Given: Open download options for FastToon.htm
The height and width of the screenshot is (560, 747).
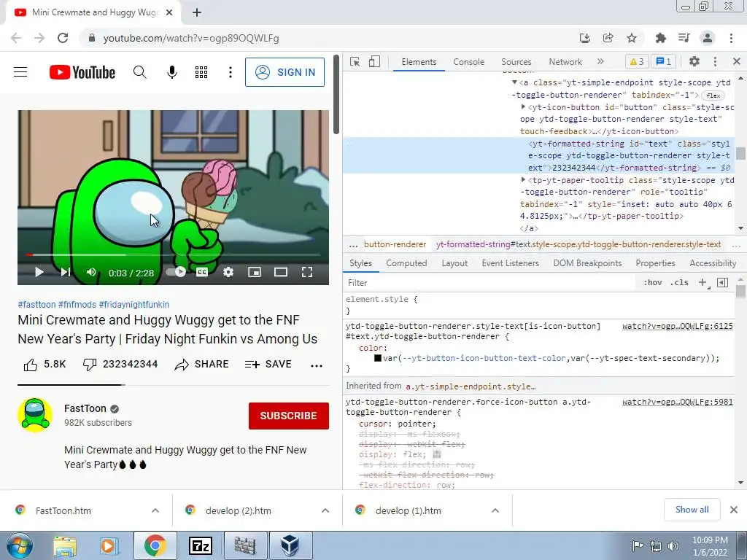Looking at the screenshot, I should click(155, 510).
